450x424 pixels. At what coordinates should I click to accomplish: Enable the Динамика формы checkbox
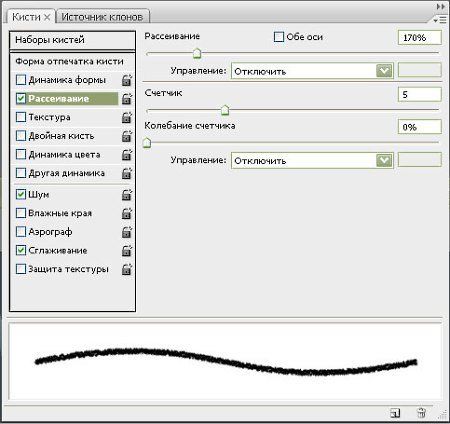21,80
